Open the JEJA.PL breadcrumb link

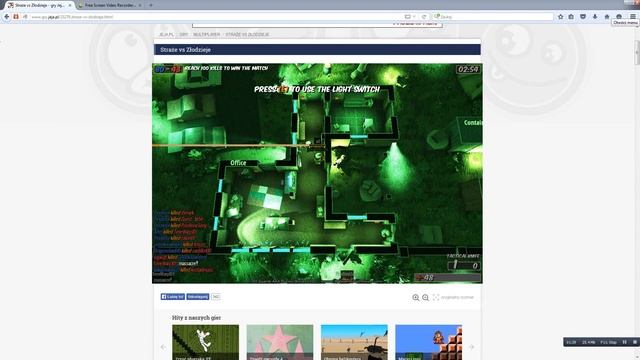[167, 35]
